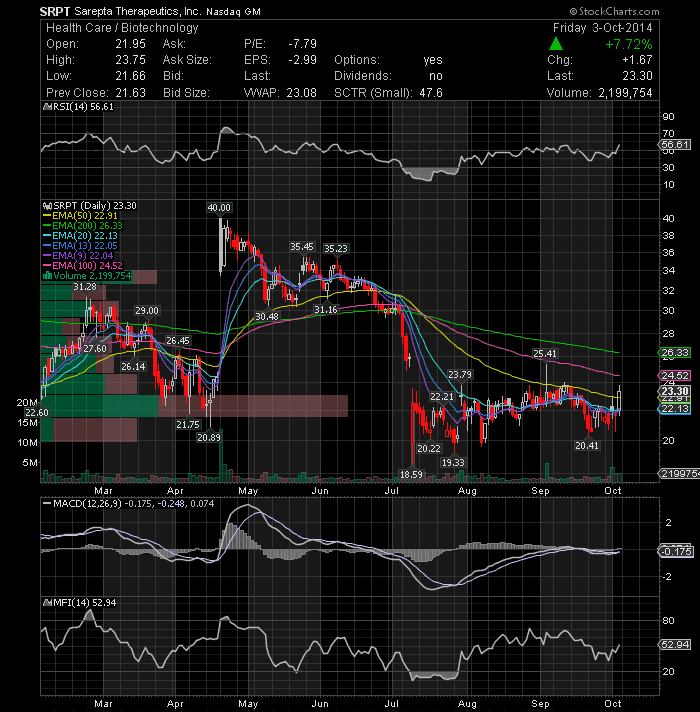Click the blue EMA(13) legend line
Image resolution: width=700 pixels, height=712 pixels.
click(x=47, y=246)
